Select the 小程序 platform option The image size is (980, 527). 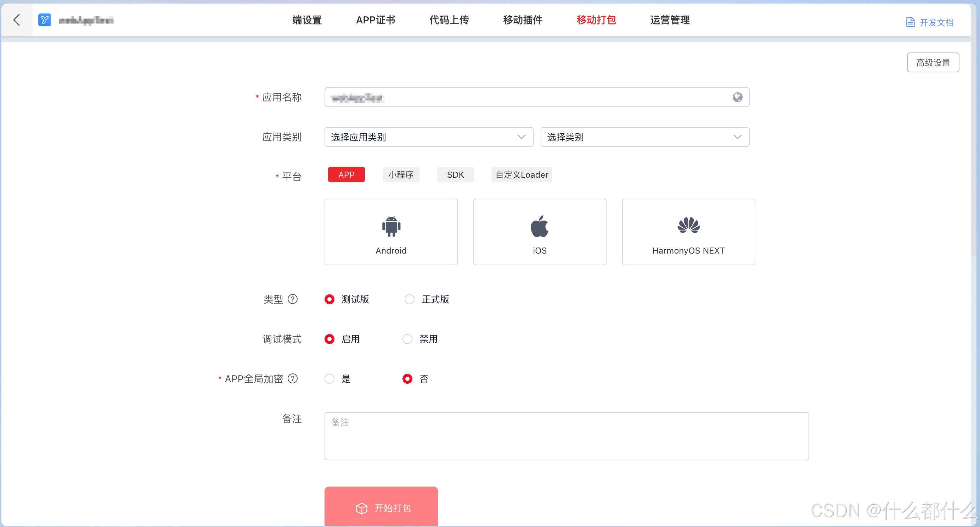click(401, 175)
